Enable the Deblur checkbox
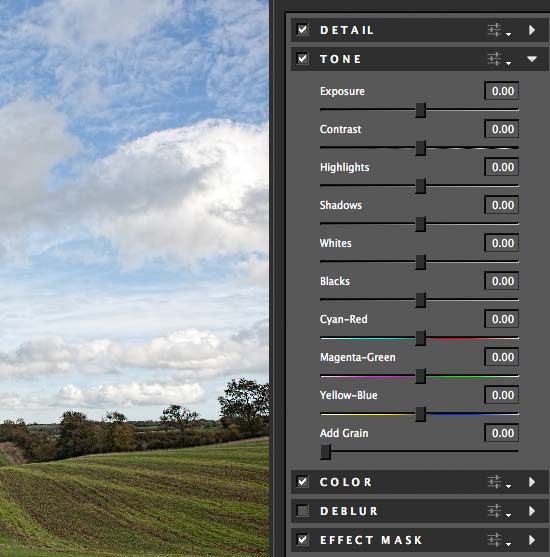The height and width of the screenshot is (557, 550). coord(303,511)
